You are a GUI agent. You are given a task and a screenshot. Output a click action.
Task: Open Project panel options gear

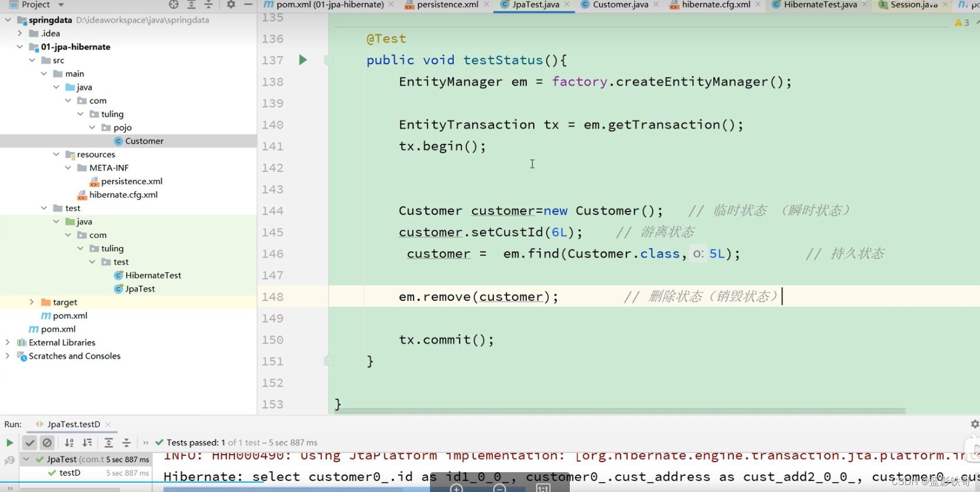point(231,5)
